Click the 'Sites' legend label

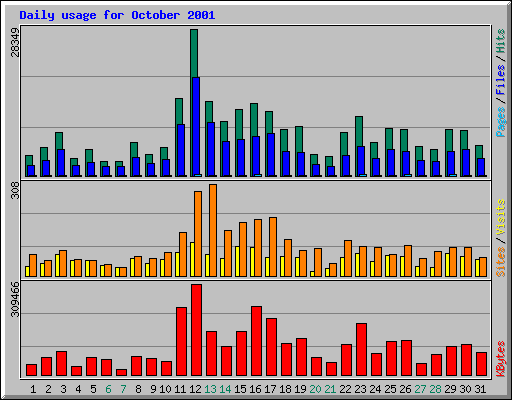[x=501, y=262]
